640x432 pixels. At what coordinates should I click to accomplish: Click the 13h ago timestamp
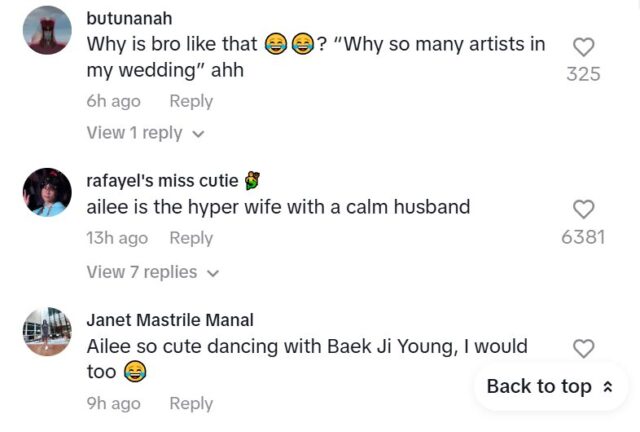point(117,238)
